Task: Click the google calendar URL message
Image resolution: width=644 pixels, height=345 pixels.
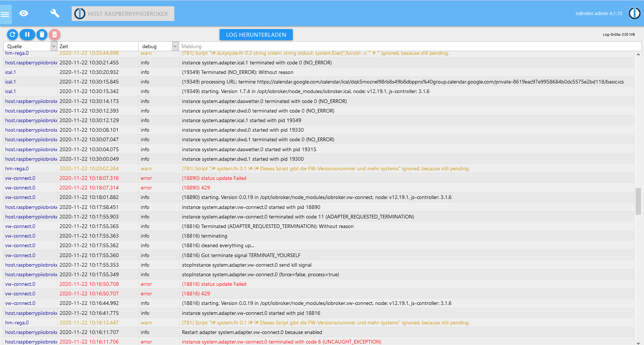Action: click(403, 82)
